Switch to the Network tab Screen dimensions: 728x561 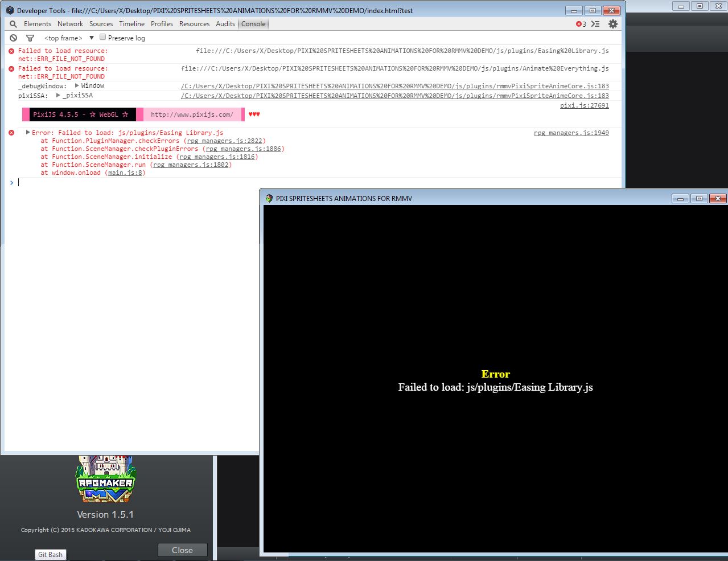click(x=70, y=24)
